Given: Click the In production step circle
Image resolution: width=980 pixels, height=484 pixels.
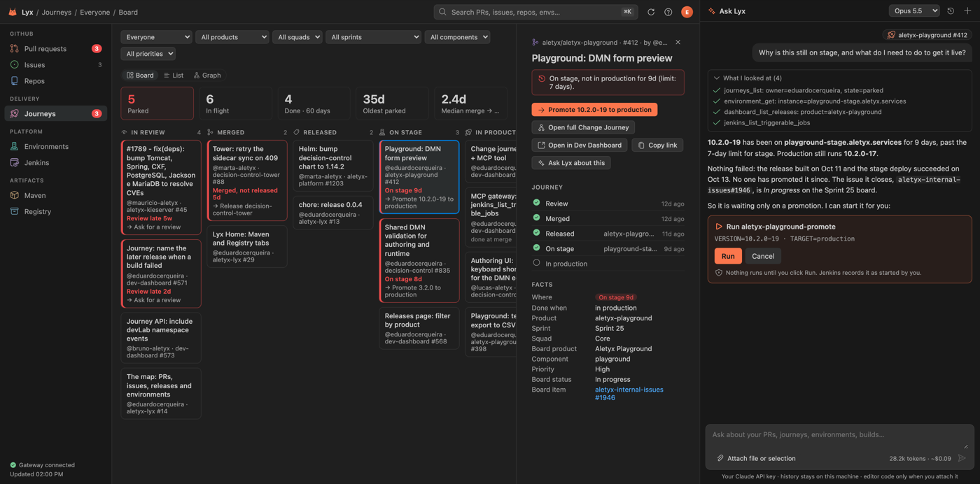Looking at the screenshot, I should (537, 263).
